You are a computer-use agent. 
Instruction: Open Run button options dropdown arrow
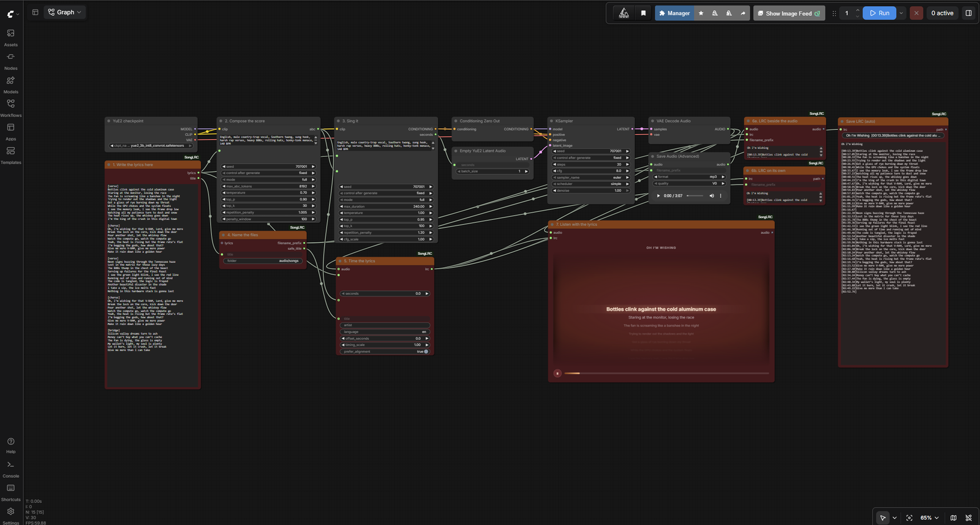click(901, 13)
